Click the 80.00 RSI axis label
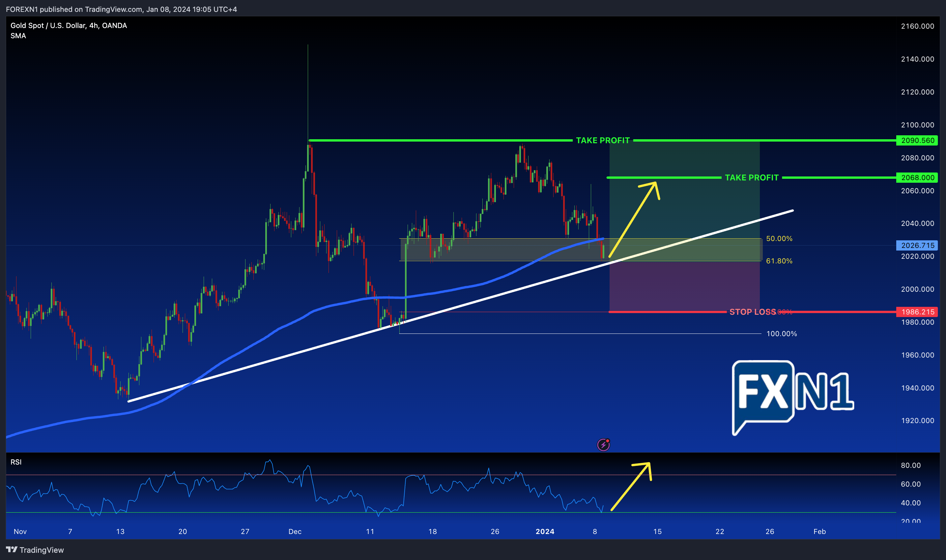The width and height of the screenshot is (946, 560). [x=910, y=465]
